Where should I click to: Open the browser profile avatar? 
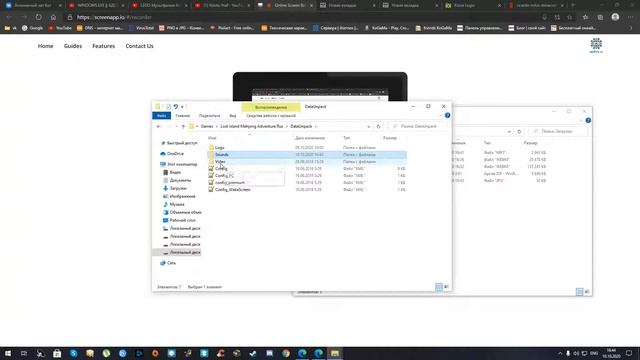615,17
